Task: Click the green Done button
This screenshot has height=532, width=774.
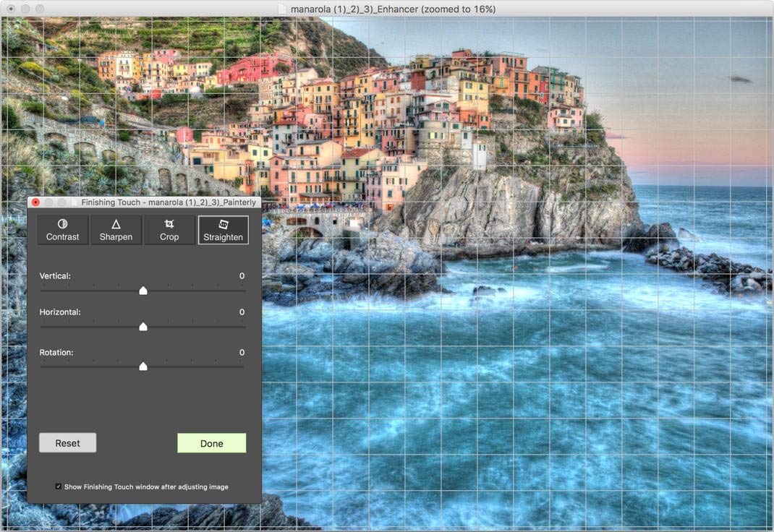Action: pyautogui.click(x=211, y=443)
